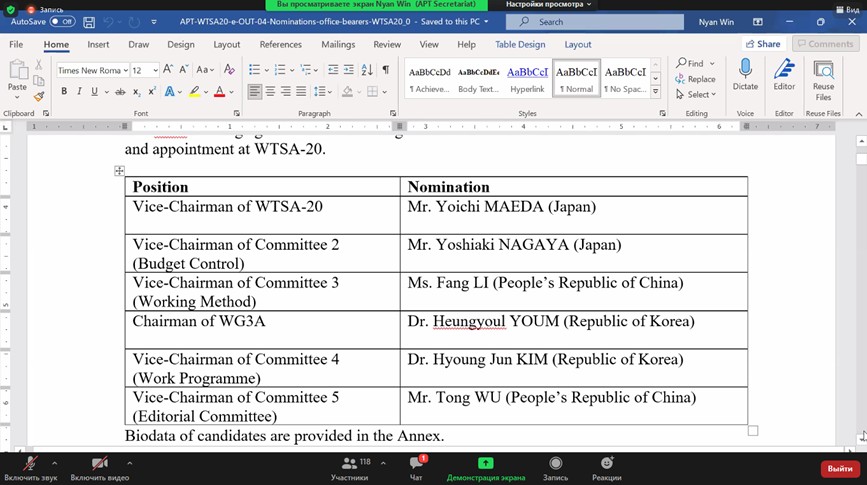Switch to the Design tab
This screenshot has height=485, width=867.
pyautogui.click(x=181, y=44)
